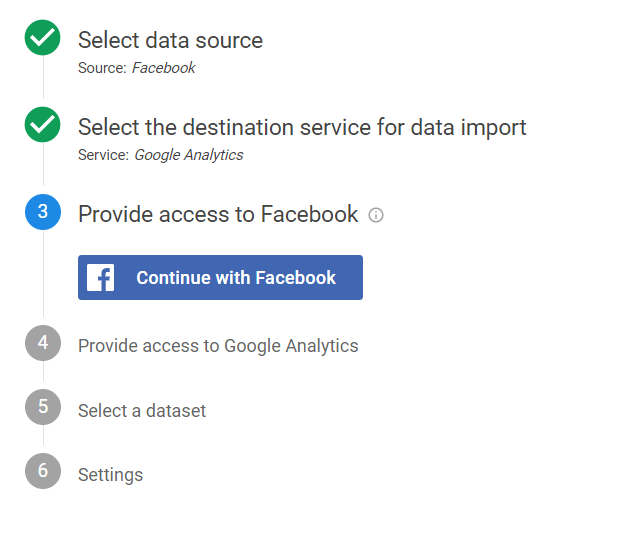Collapse the Provide access to Facebook heading
Screen dimensions: 638x547
point(218,214)
